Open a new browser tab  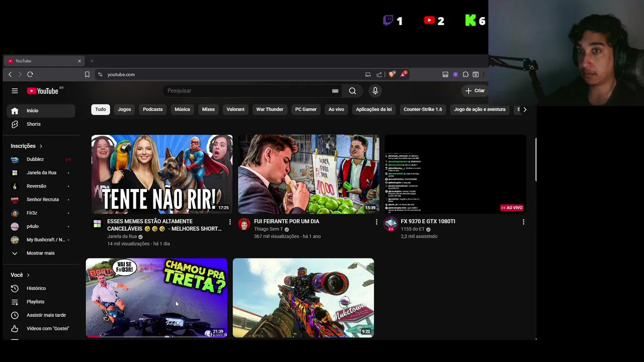pos(92,61)
